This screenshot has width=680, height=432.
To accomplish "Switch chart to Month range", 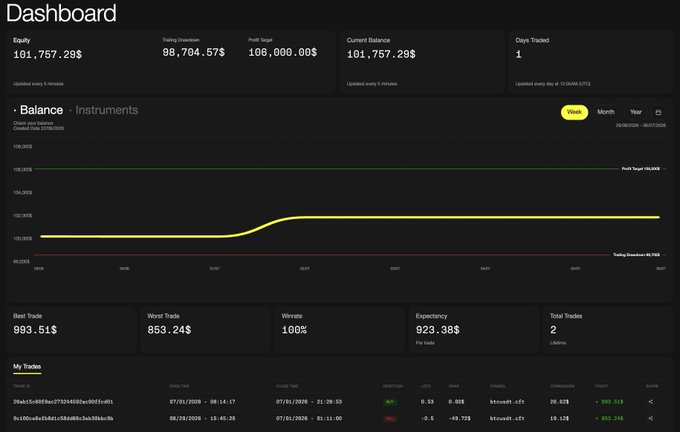I will click(606, 112).
